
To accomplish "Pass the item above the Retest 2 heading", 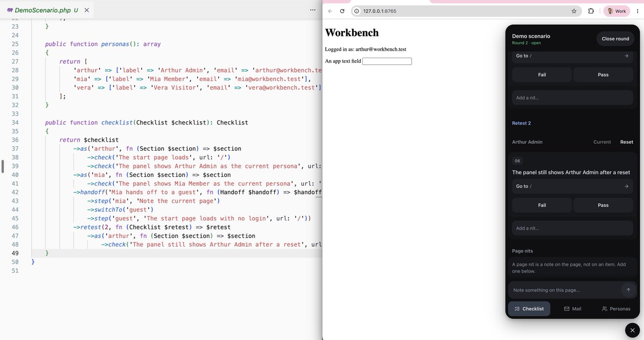I will (x=603, y=75).
